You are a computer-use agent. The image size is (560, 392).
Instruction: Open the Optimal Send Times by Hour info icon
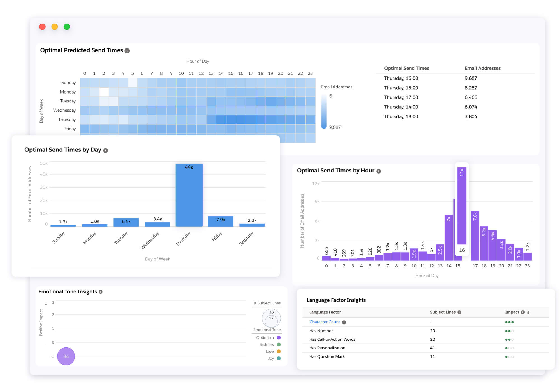(379, 171)
